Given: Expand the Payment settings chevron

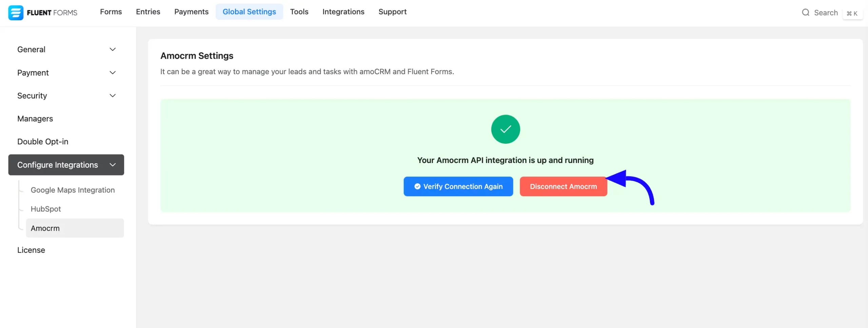Looking at the screenshot, I should pos(113,73).
